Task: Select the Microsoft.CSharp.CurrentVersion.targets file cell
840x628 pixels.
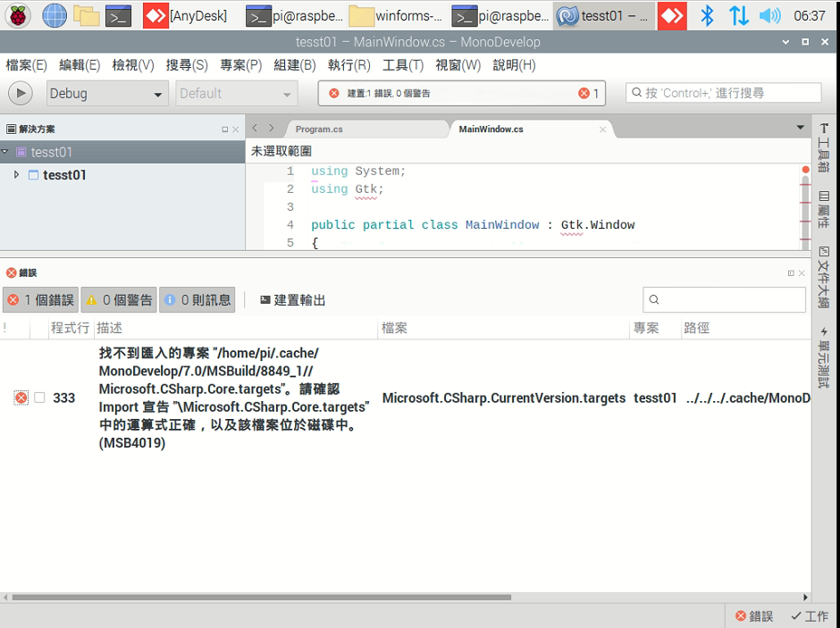Action: [x=504, y=398]
